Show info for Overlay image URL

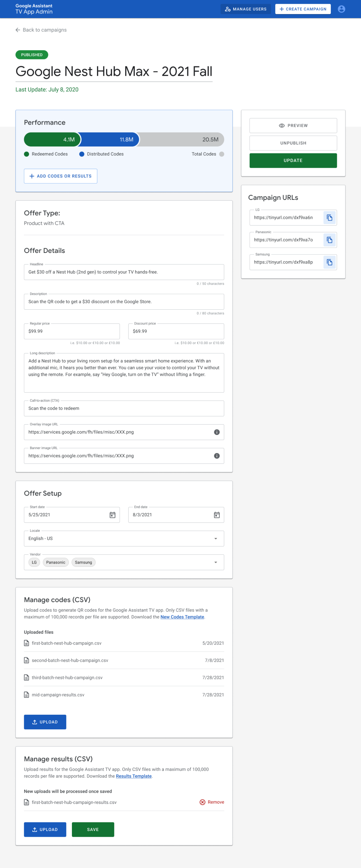217,432
